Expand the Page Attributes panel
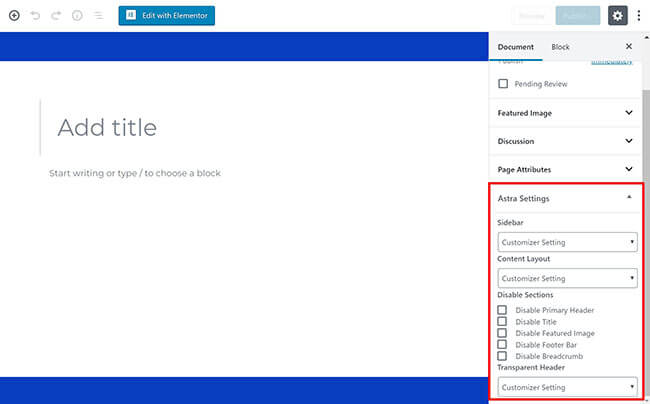Viewport: 650px width, 404px height. (x=565, y=169)
